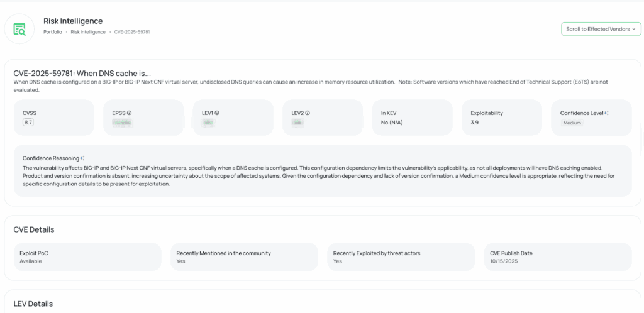The height and width of the screenshot is (313, 644).
Task: Open the Scroll to Effected Vendors dropdown
Action: (600, 29)
